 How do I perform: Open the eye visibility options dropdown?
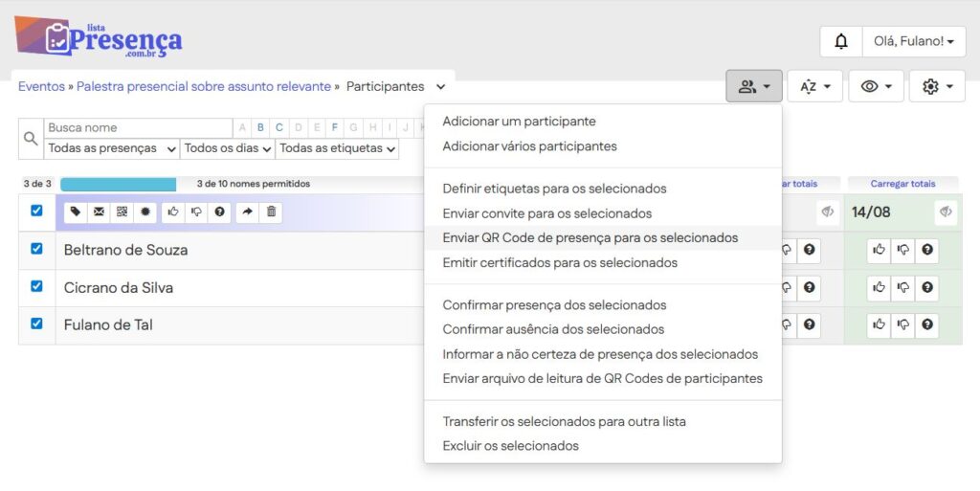pyautogui.click(x=877, y=86)
